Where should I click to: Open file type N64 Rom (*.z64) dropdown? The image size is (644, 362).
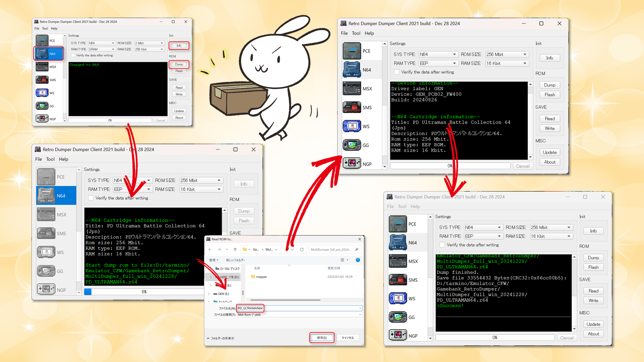pyautogui.click(x=300, y=315)
